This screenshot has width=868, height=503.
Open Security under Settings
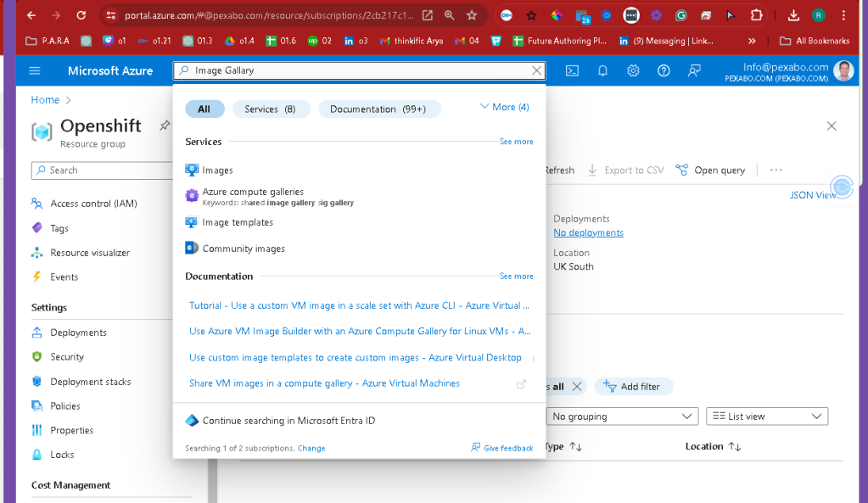click(67, 357)
